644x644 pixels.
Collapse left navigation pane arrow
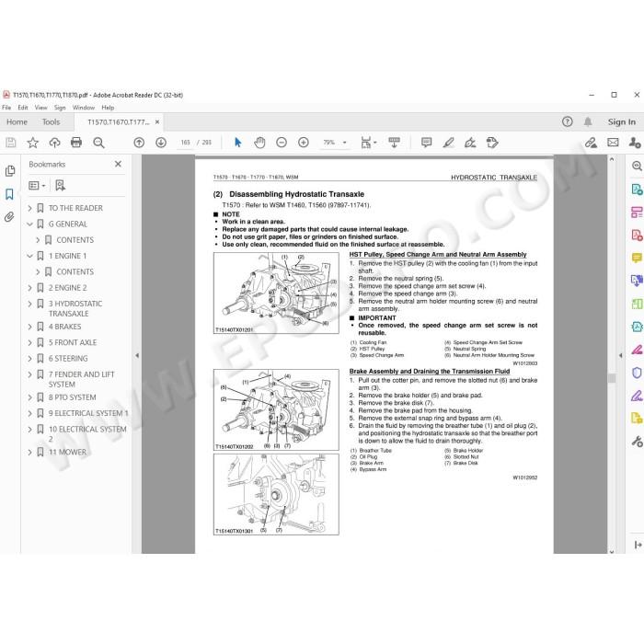tap(137, 355)
